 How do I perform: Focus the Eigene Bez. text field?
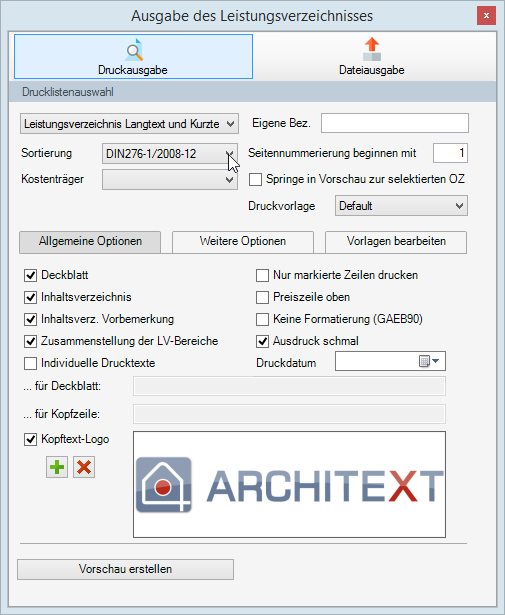pos(395,123)
